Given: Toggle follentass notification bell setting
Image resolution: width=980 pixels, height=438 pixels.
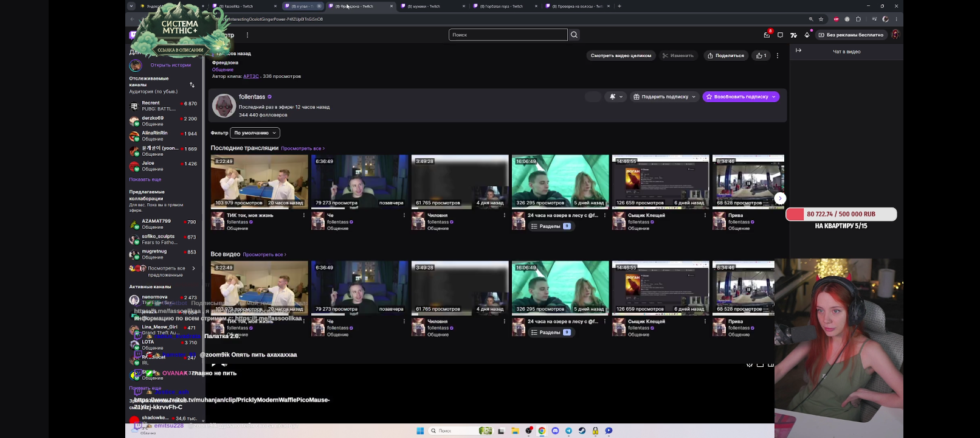Looking at the screenshot, I should [616, 97].
